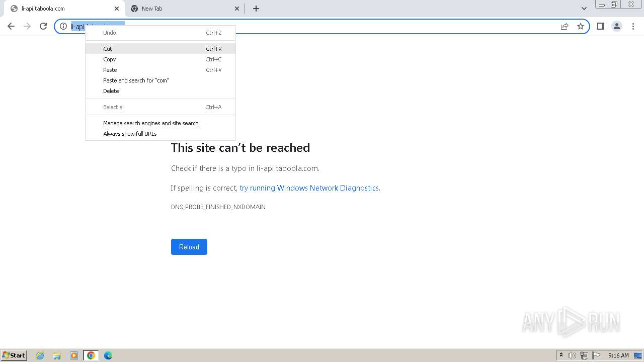Launch Microsoft Edge from taskbar
The height and width of the screenshot is (362, 644).
(108, 355)
